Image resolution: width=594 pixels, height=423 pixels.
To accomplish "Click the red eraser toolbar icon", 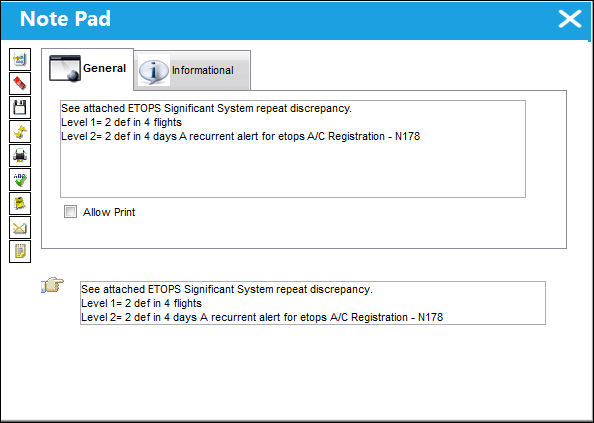I will tap(20, 83).
